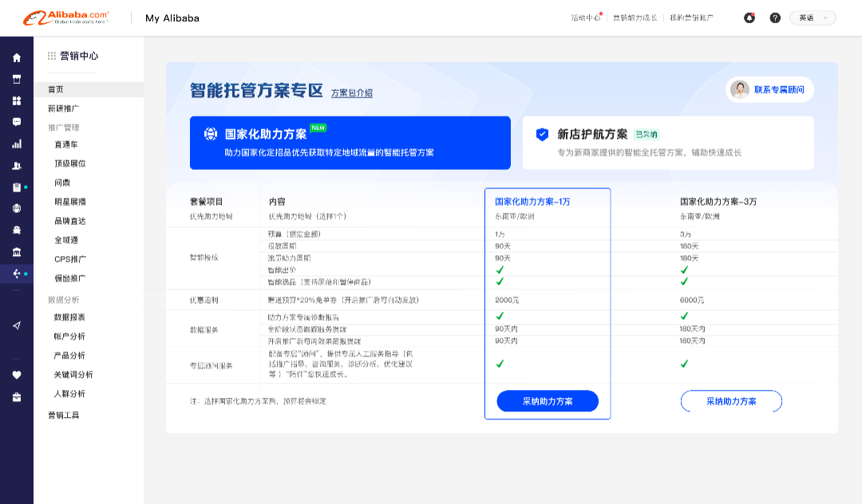Click the Alibaba.com logo
The height and width of the screenshot is (504, 862).
66,18
